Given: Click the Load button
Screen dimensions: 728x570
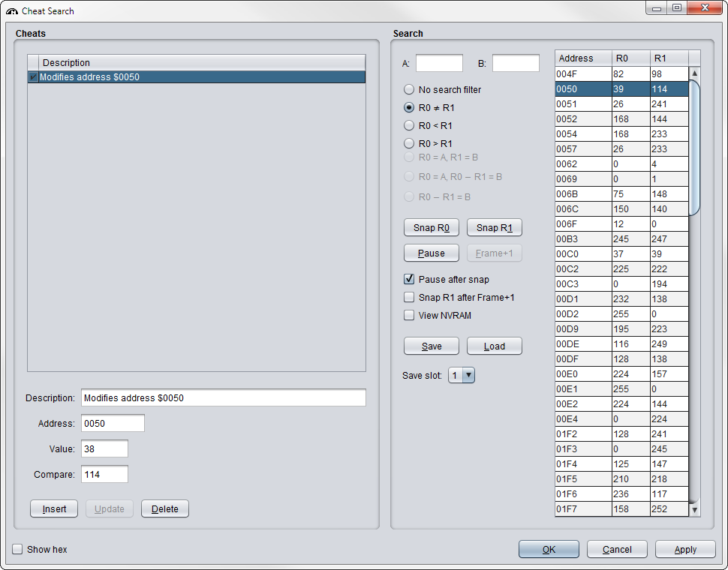Looking at the screenshot, I should (x=494, y=346).
